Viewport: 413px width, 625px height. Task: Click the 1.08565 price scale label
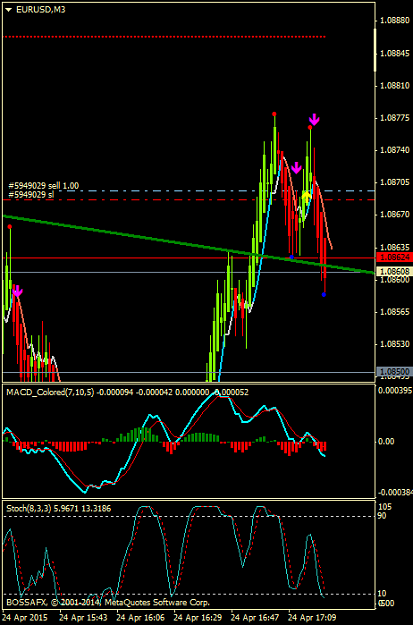click(395, 312)
